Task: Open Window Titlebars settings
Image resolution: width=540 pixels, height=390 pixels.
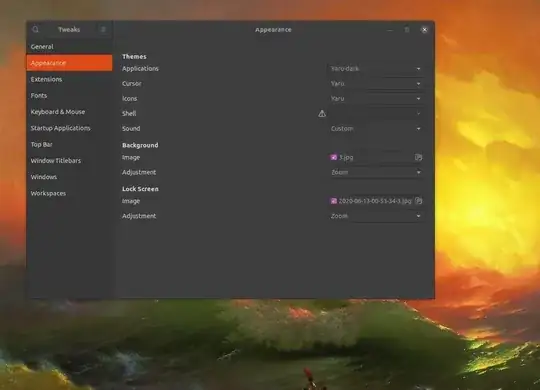Action: click(69, 161)
